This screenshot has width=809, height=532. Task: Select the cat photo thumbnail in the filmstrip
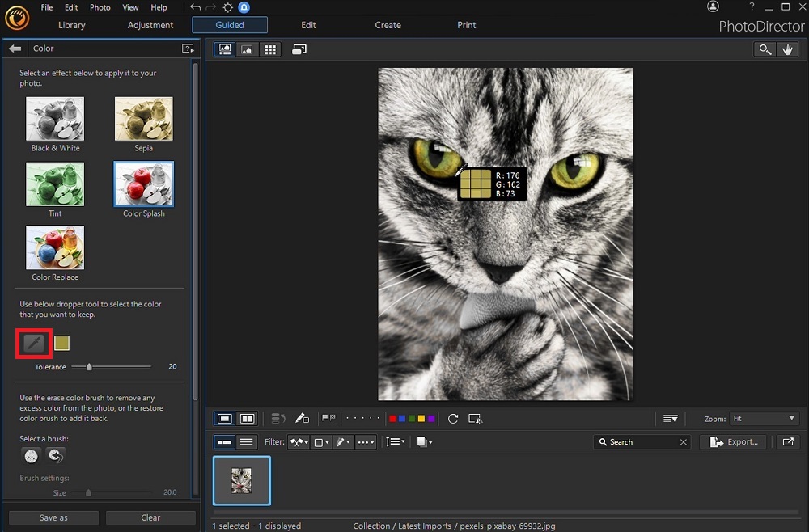click(x=241, y=479)
